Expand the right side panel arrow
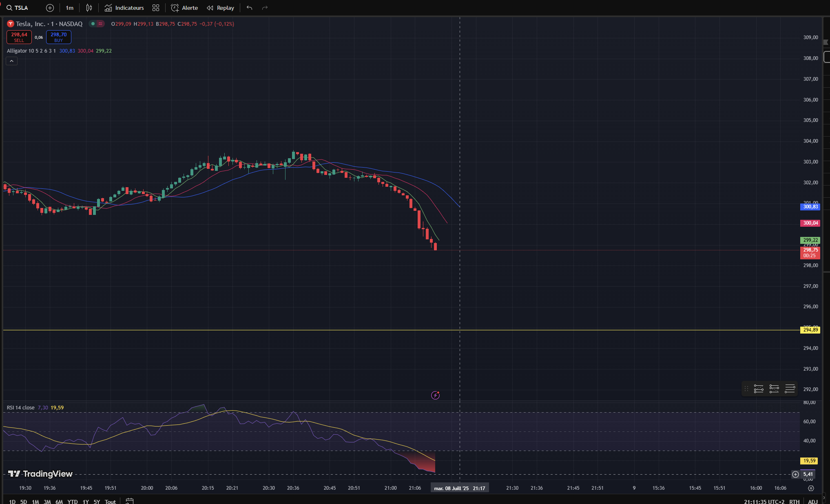The height and width of the screenshot is (504, 830). pos(824,498)
